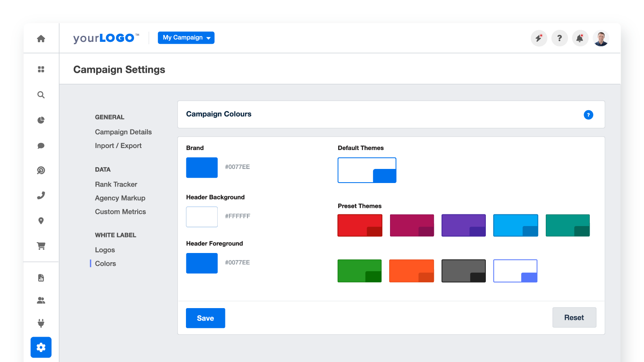Open the plug integrations icon
This screenshot has width=644, height=362.
click(41, 323)
